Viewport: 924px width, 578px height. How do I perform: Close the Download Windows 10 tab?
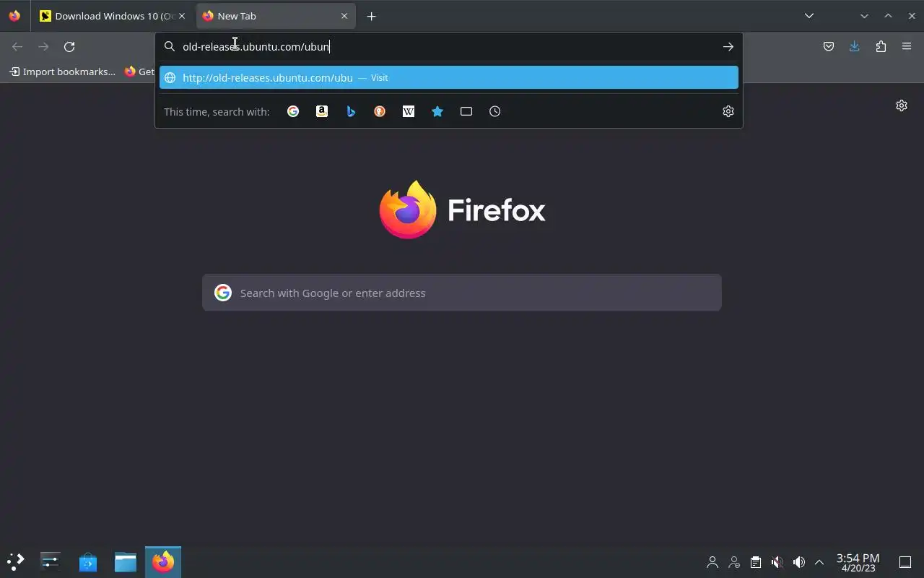pos(182,16)
